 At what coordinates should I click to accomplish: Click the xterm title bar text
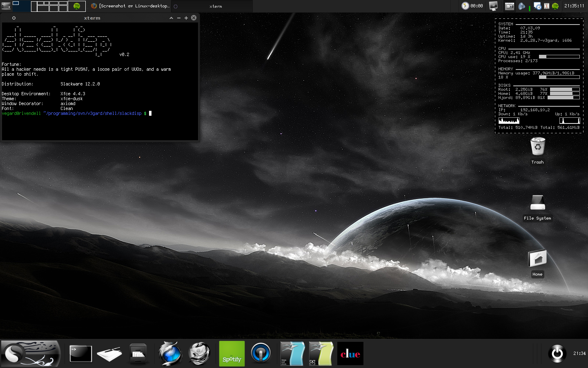click(x=92, y=18)
